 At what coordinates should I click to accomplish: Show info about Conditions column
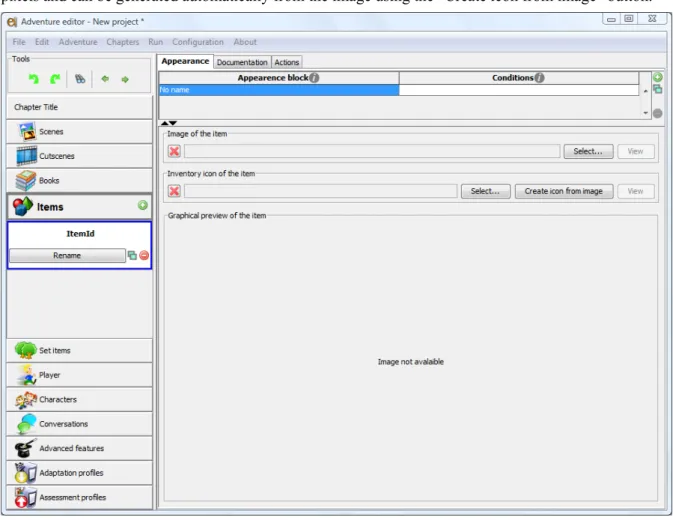pyautogui.click(x=540, y=78)
